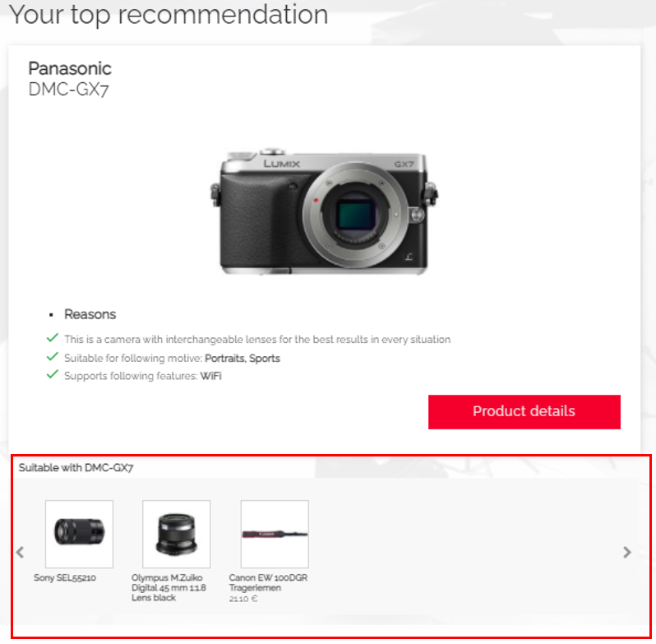Click the checkmark beside interchangeable lenses reason
The width and height of the screenshot is (656, 644).
(x=53, y=338)
